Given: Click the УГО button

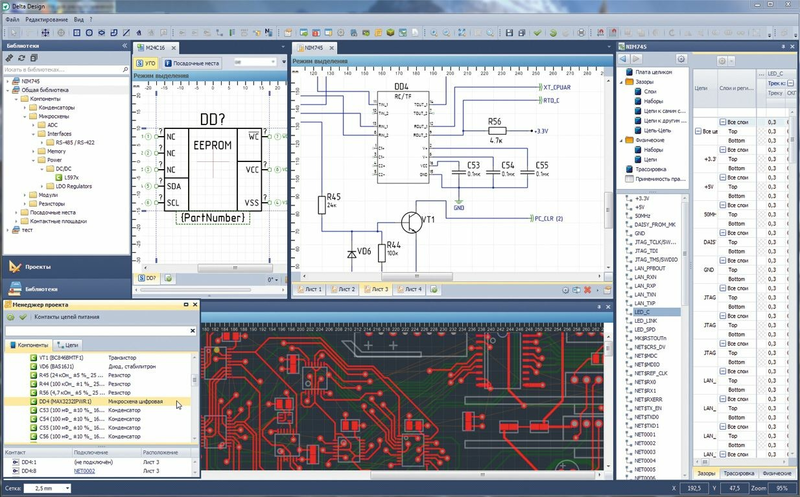Looking at the screenshot, I should coord(146,63).
